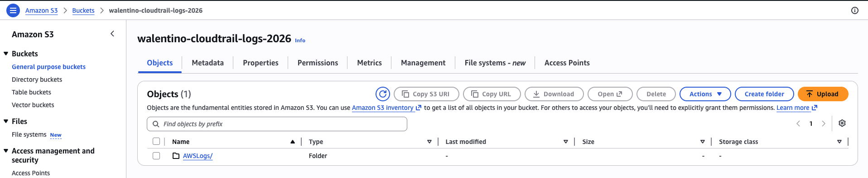Open the AWSLogs/ folder link

click(x=198, y=156)
